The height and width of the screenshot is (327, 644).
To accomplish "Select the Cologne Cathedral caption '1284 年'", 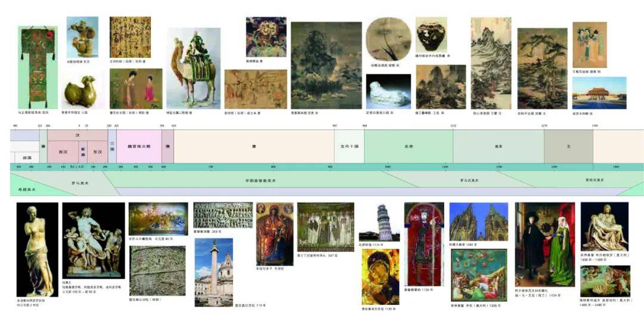I will click(472, 245).
